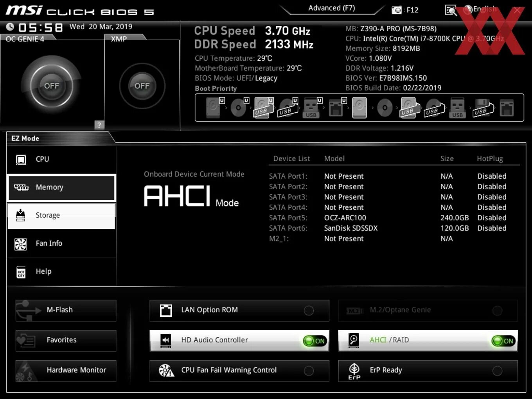Select the UEFI network boot icon

pyautogui.click(x=337, y=108)
